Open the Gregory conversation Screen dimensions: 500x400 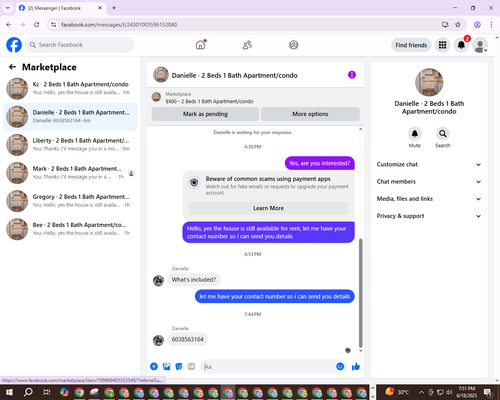70,201
